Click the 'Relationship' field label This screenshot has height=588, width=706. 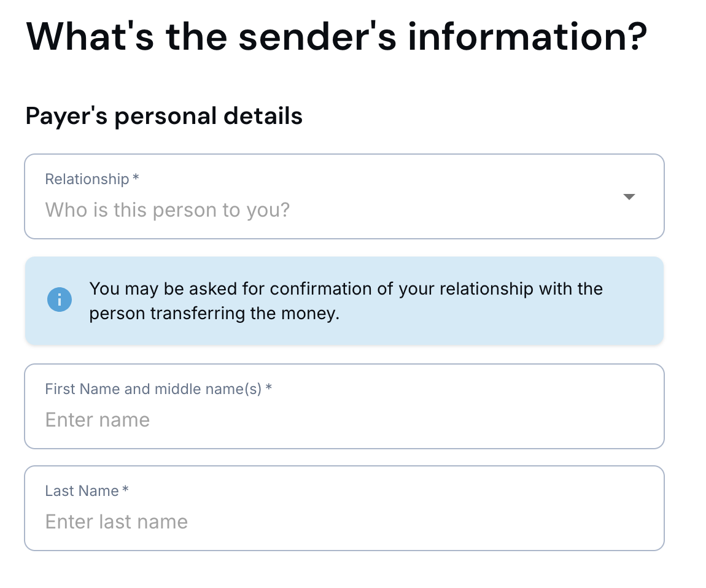pyautogui.click(x=87, y=179)
